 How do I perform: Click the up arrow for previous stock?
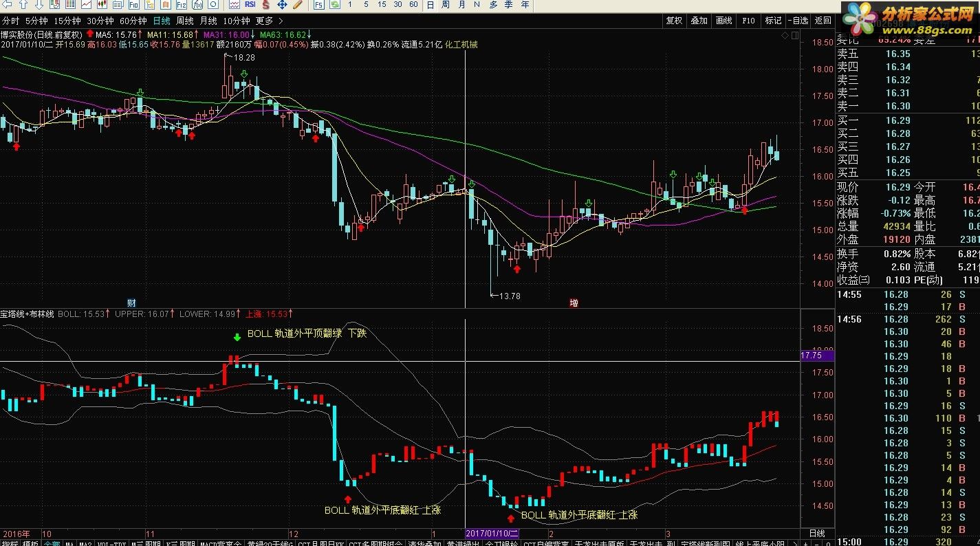click(x=24, y=5)
